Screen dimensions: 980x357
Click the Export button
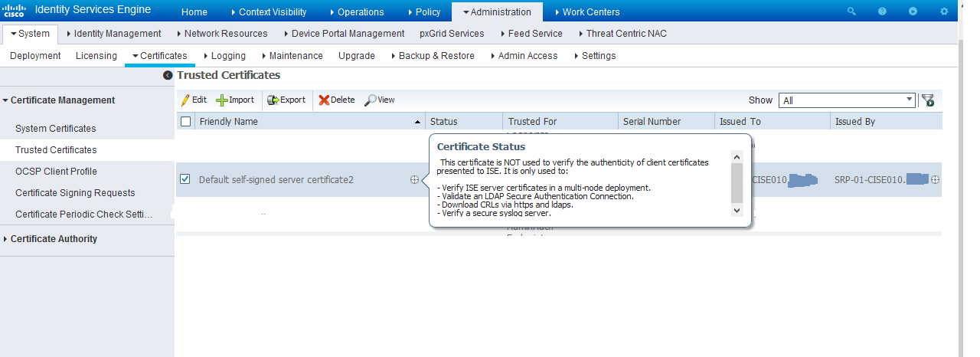click(286, 100)
